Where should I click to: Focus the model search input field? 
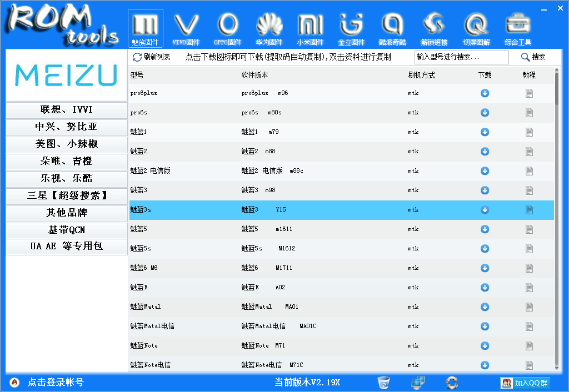point(461,57)
